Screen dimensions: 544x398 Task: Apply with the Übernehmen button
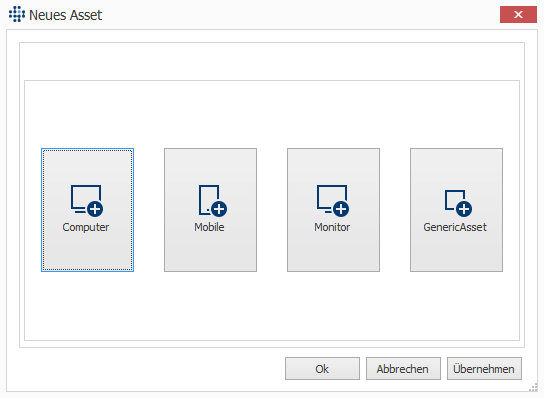tap(484, 369)
